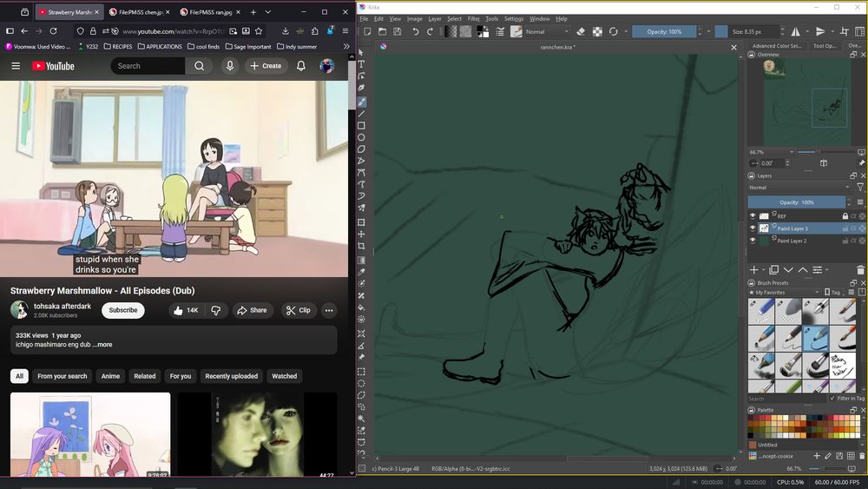
Task: Select the Line tool in Krita toolbox
Action: click(x=361, y=114)
